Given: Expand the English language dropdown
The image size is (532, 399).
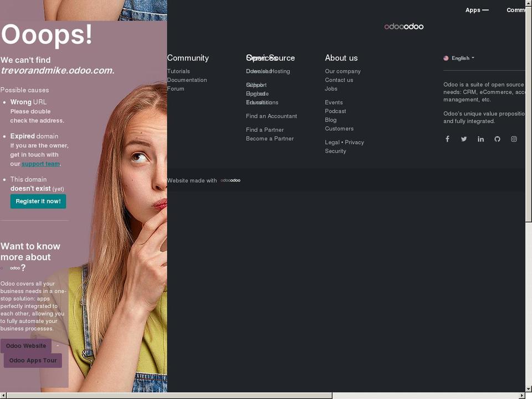Looking at the screenshot, I should click(x=463, y=58).
